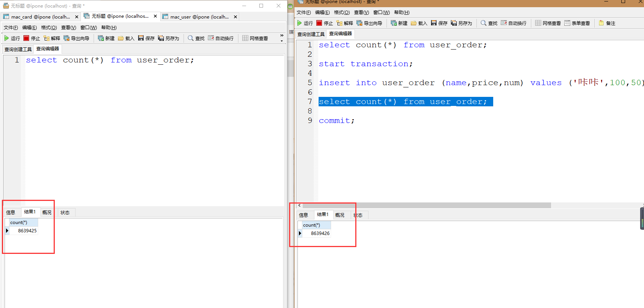Click the 'start transaction;' line in right editor
Viewport: 644px width, 308px height.
(x=365, y=64)
